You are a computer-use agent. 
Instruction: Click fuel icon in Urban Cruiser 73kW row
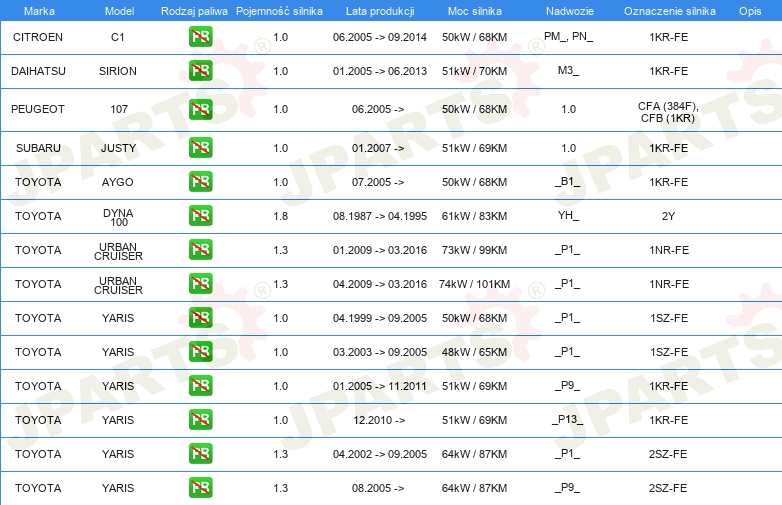click(x=200, y=249)
